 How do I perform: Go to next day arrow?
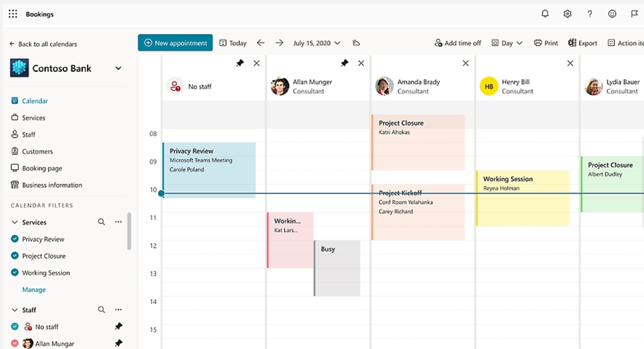[280, 43]
